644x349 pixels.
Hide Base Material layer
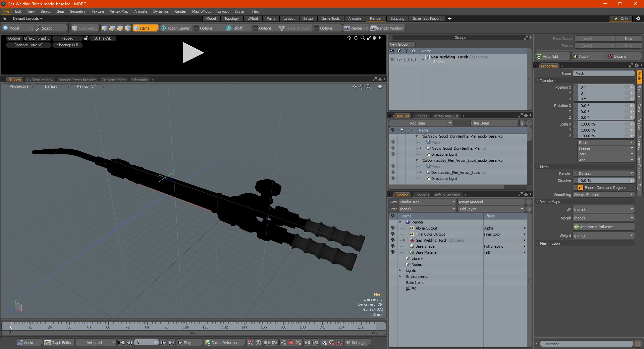click(x=392, y=252)
